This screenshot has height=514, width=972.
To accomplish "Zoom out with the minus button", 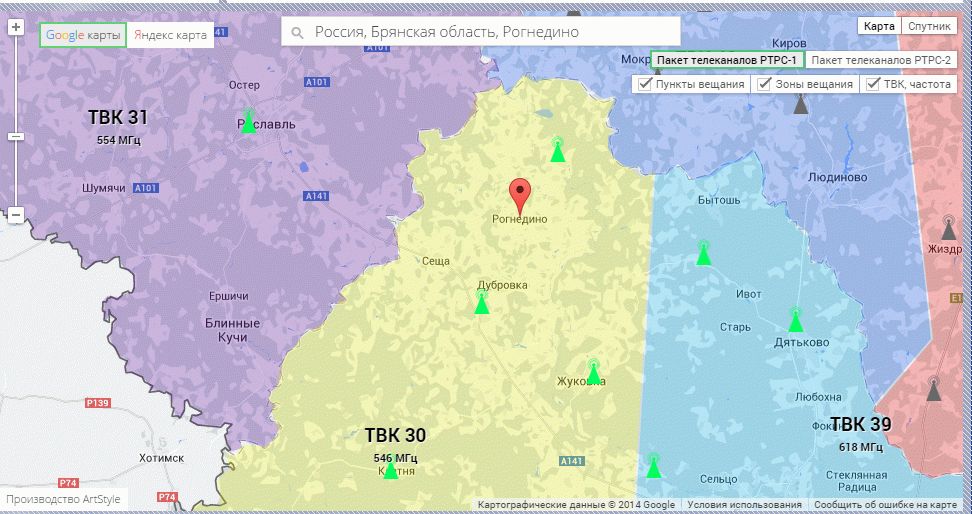I will (15, 214).
